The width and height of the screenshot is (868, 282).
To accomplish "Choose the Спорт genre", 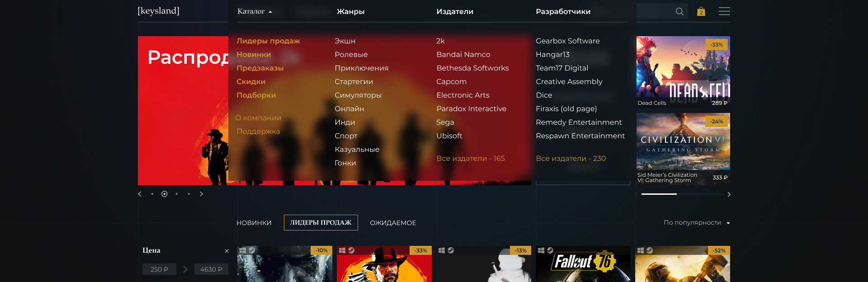I will point(346,136).
